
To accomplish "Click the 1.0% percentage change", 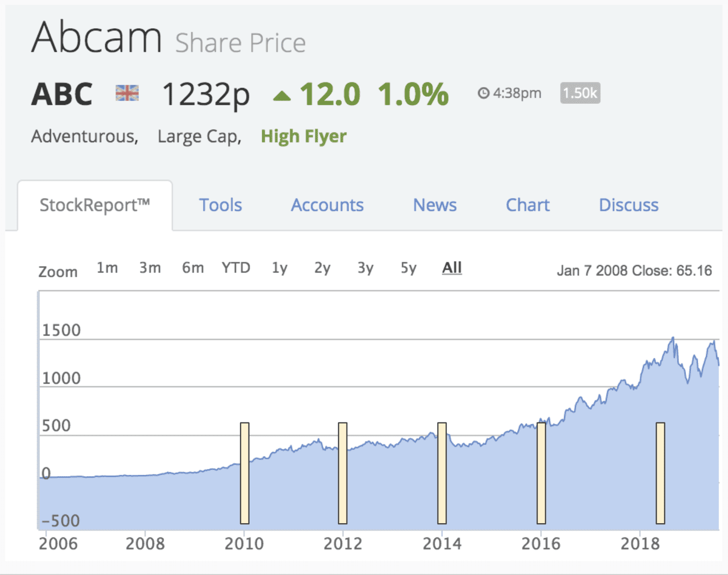I will tap(413, 94).
